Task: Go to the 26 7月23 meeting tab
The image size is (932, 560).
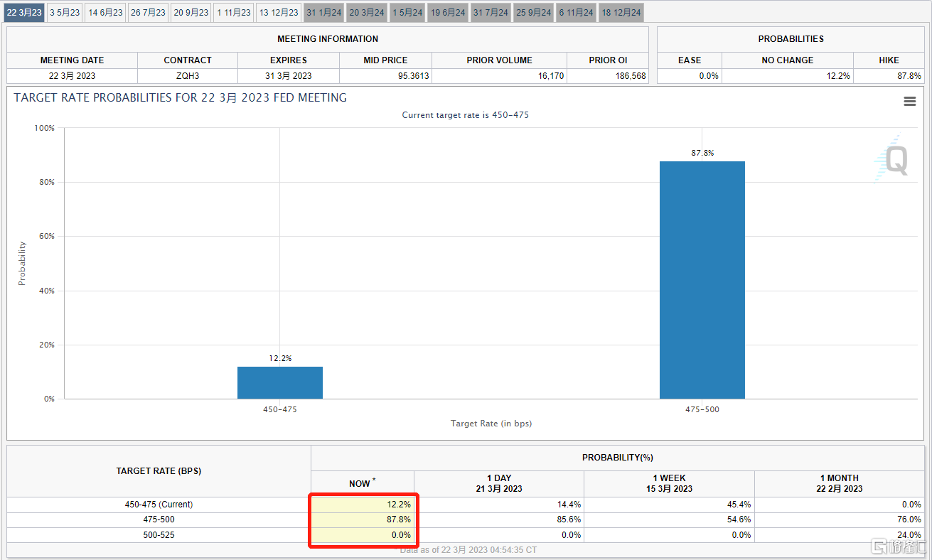Action: point(148,13)
